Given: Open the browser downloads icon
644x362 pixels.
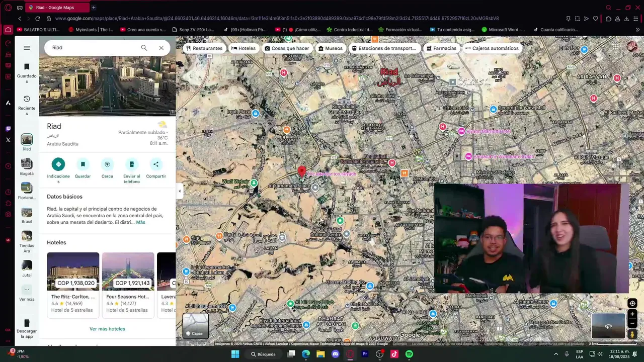Looking at the screenshot, I should (626, 19).
